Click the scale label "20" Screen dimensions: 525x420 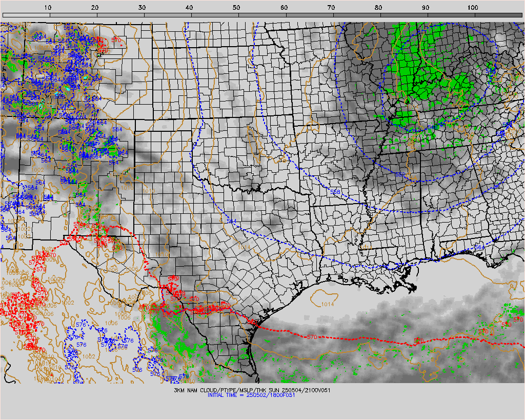[x=95, y=7]
